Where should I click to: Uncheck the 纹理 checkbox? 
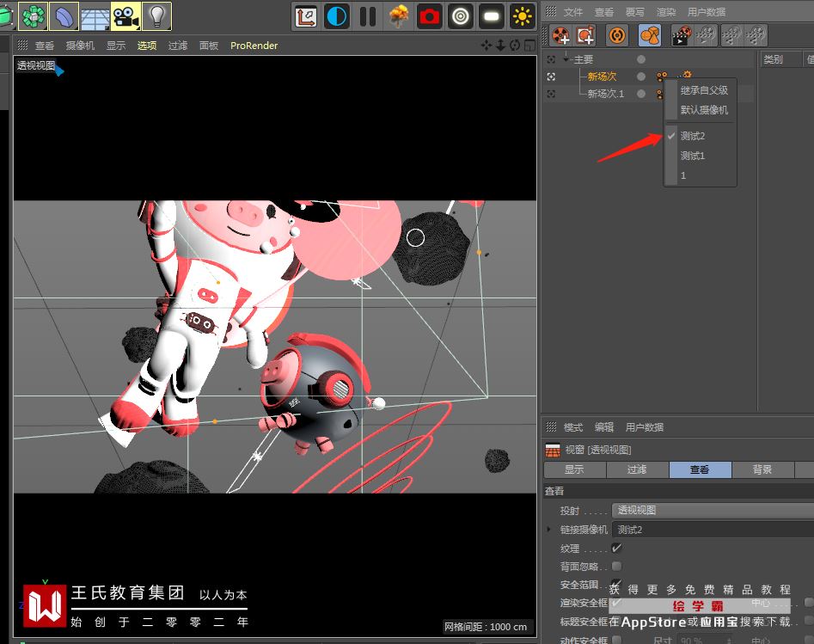coord(616,548)
